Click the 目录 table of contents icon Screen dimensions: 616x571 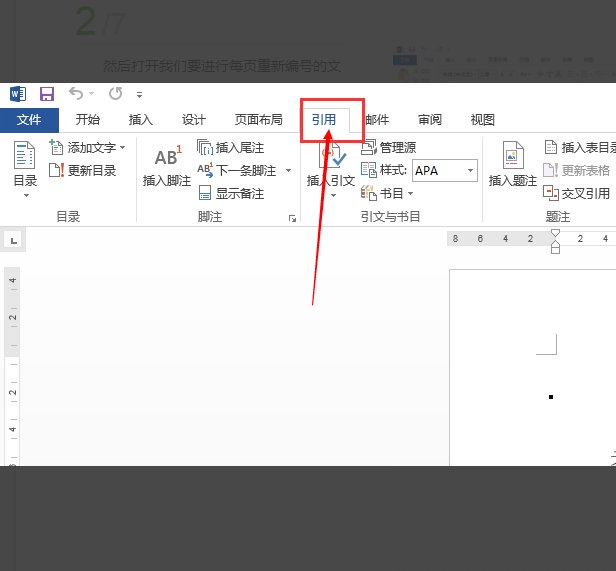[x=24, y=155]
